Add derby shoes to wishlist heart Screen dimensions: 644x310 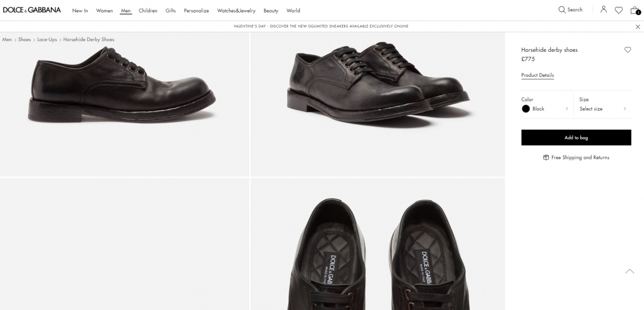pyautogui.click(x=627, y=50)
